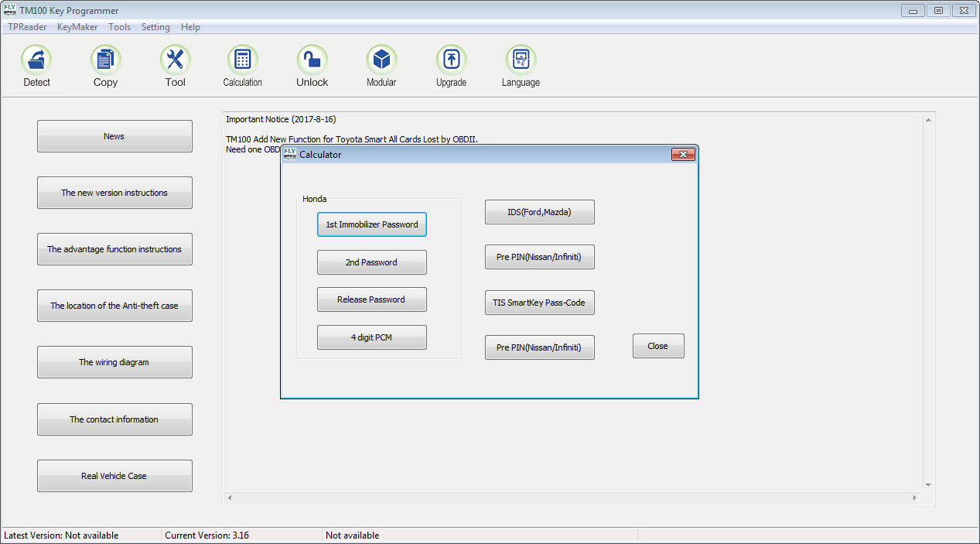
Task: Choose Honda 1st Immobilizer Password
Action: pos(372,224)
